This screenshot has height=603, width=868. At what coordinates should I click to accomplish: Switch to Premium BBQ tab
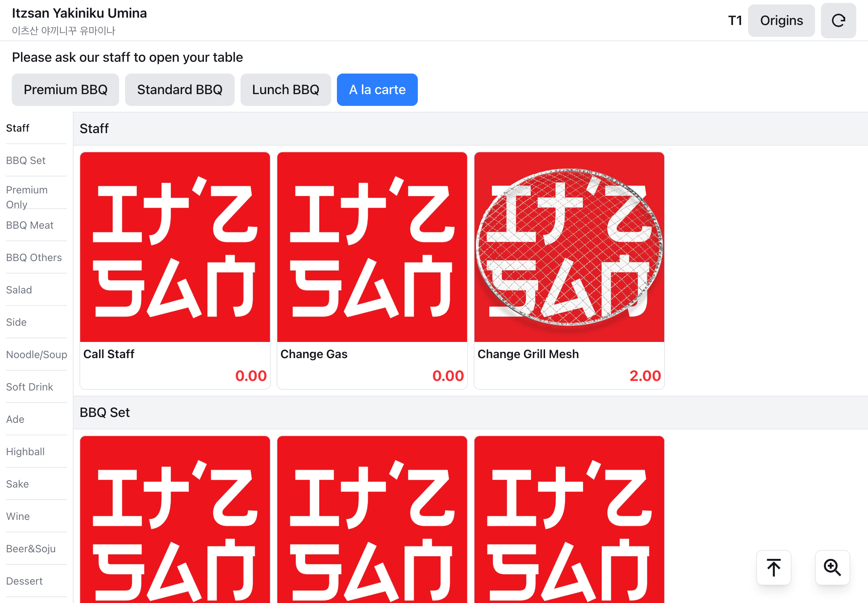pyautogui.click(x=65, y=90)
